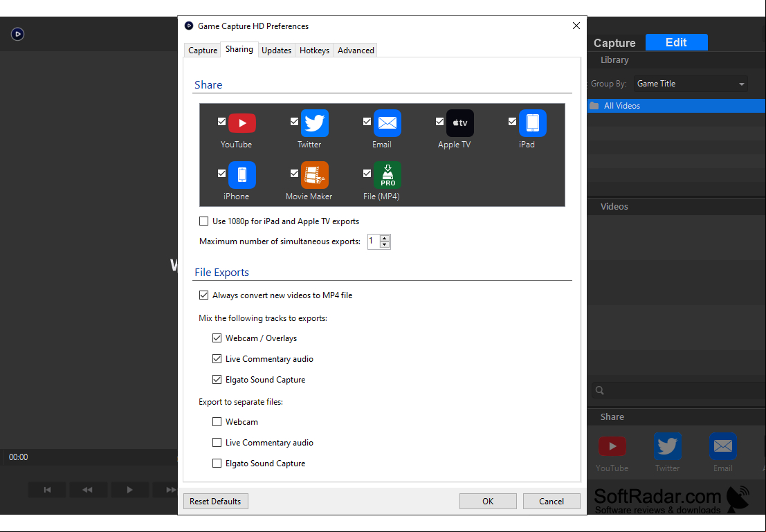Click the fast-forward button in main window
Screen dimensions: 766x532
click(166, 490)
